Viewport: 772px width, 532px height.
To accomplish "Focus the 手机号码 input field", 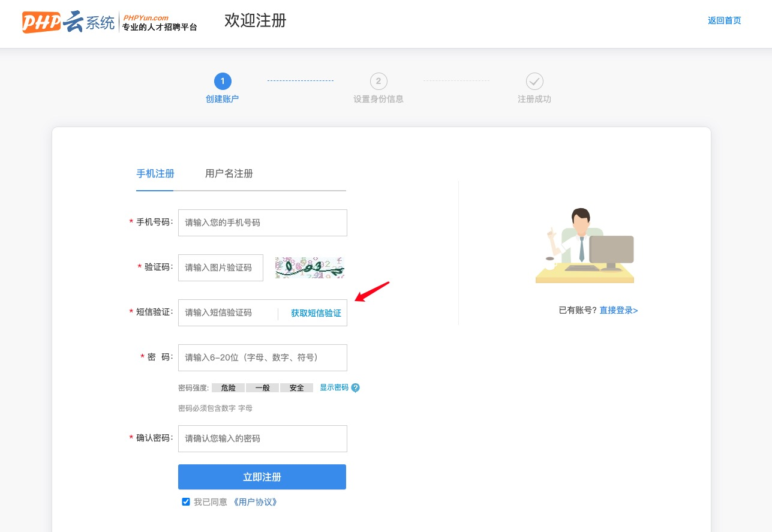I will point(263,223).
